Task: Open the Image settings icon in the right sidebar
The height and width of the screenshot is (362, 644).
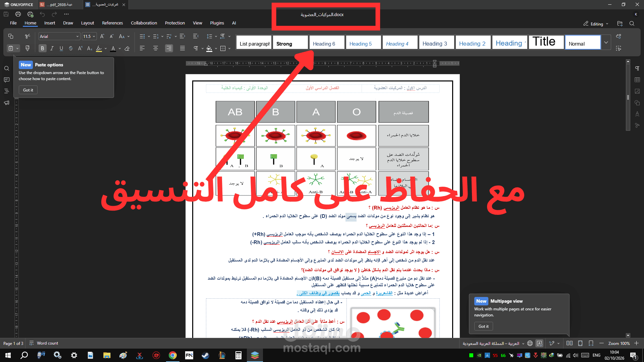Action: 637,91
